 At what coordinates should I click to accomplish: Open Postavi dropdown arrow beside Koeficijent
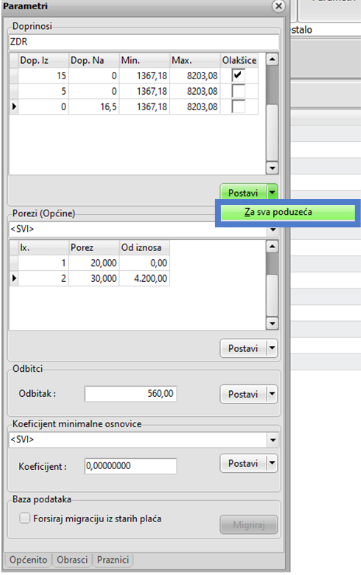click(x=272, y=464)
